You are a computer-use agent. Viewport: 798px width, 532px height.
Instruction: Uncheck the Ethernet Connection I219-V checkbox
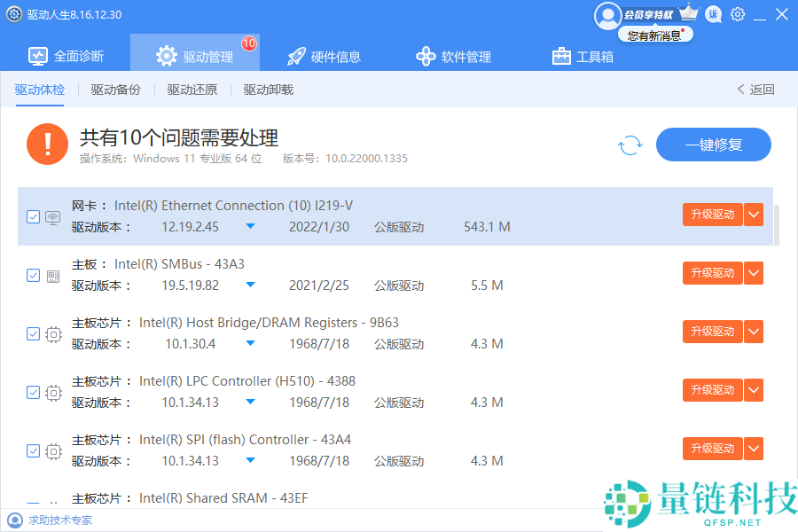coord(33,217)
